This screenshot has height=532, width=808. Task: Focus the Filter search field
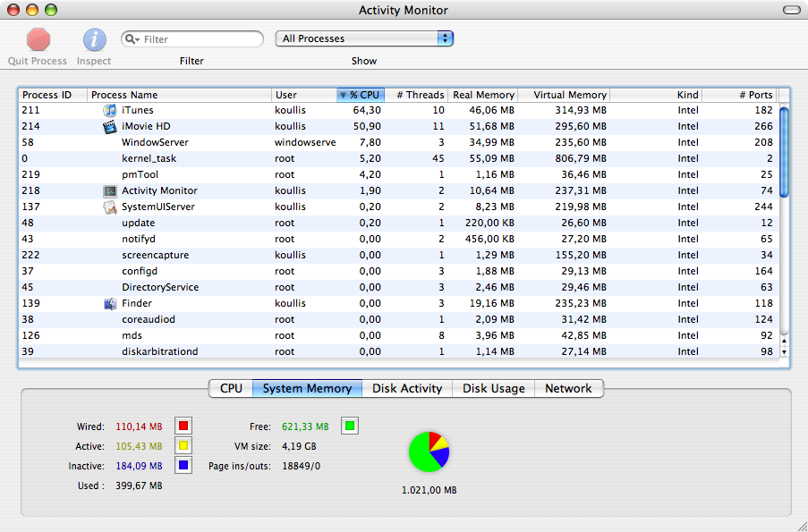[192, 39]
